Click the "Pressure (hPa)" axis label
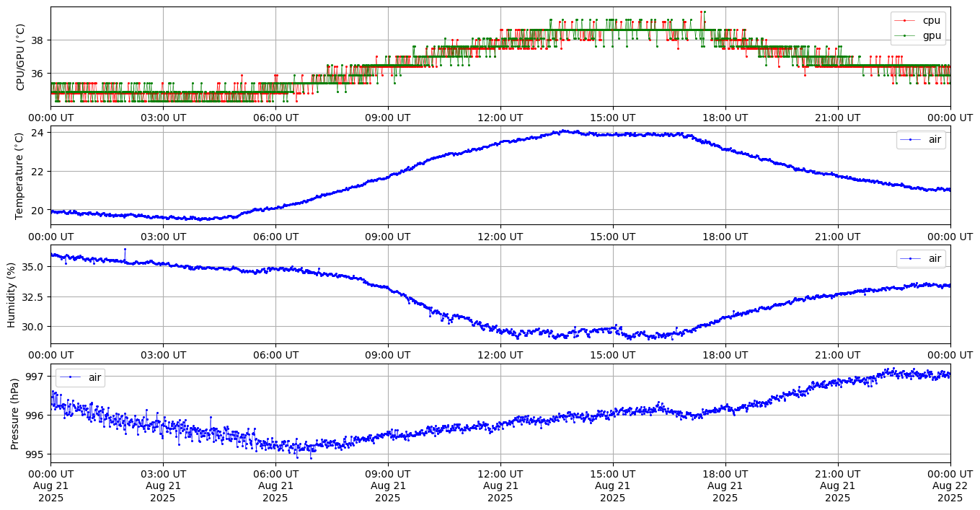The image size is (980, 510). pos(14,413)
